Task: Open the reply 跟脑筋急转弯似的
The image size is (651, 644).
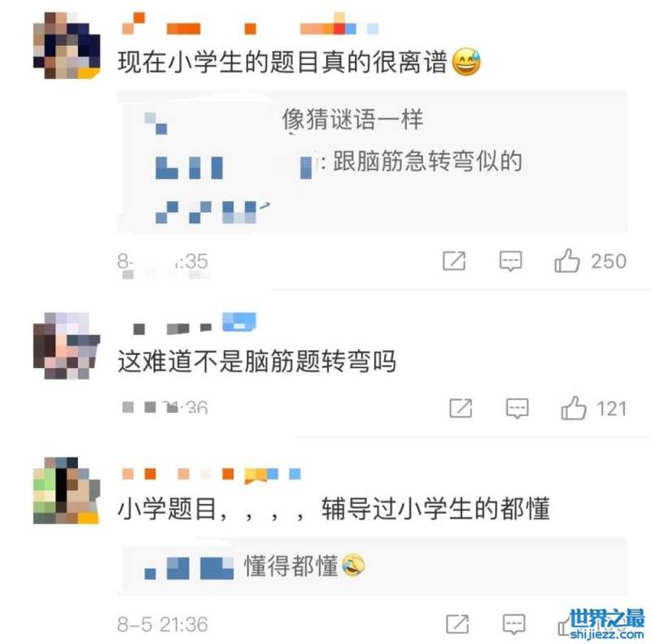Action: tap(427, 161)
